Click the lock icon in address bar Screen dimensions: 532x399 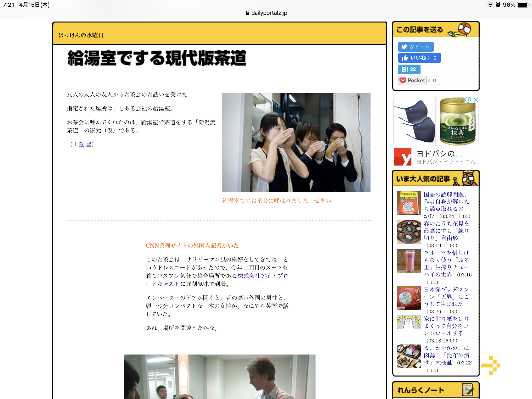pyautogui.click(x=247, y=13)
